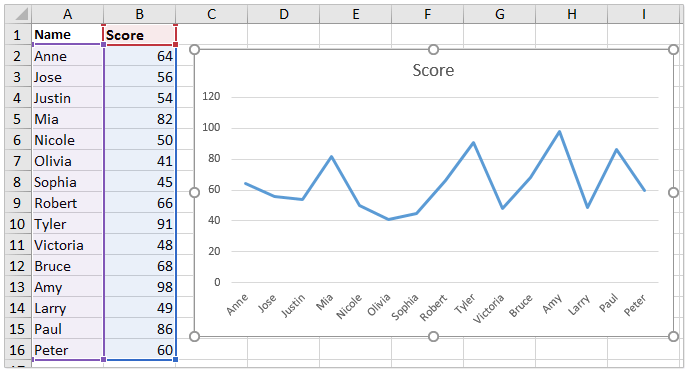The height and width of the screenshot is (372, 688).
Task: Click the 120 vertical axis label
Action: coord(211,97)
